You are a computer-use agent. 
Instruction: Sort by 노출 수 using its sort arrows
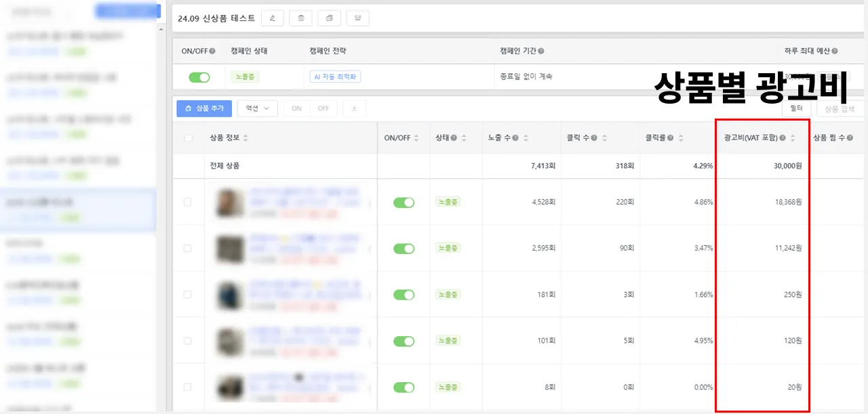click(x=526, y=138)
